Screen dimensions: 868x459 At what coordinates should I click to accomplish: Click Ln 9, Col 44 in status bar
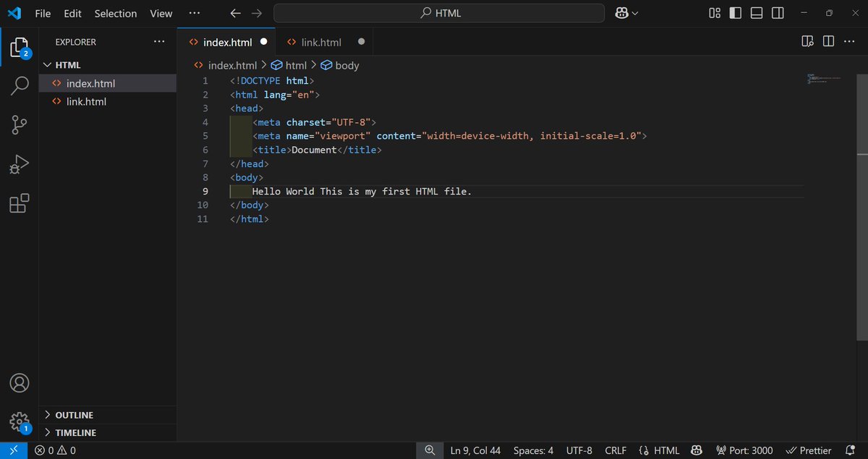point(475,450)
